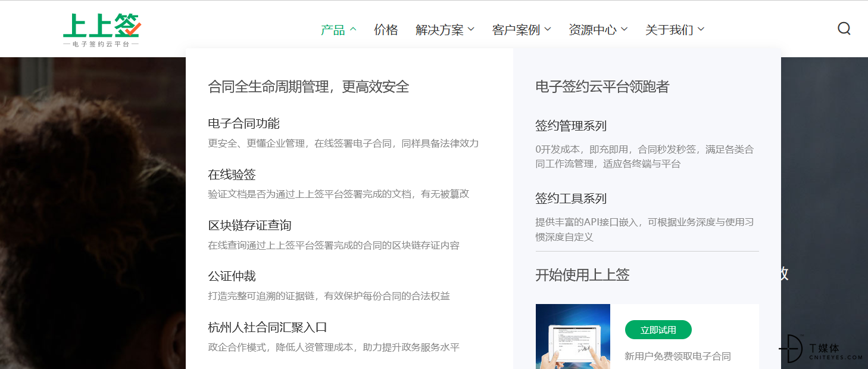
Task: Open 杭州人社合同汇聚入口 link
Action: 267,327
